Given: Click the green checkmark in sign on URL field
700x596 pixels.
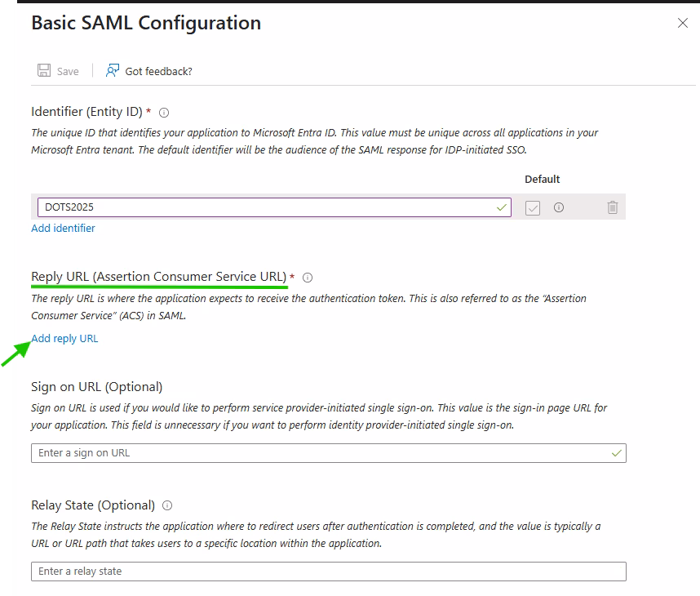Looking at the screenshot, I should tap(617, 453).
